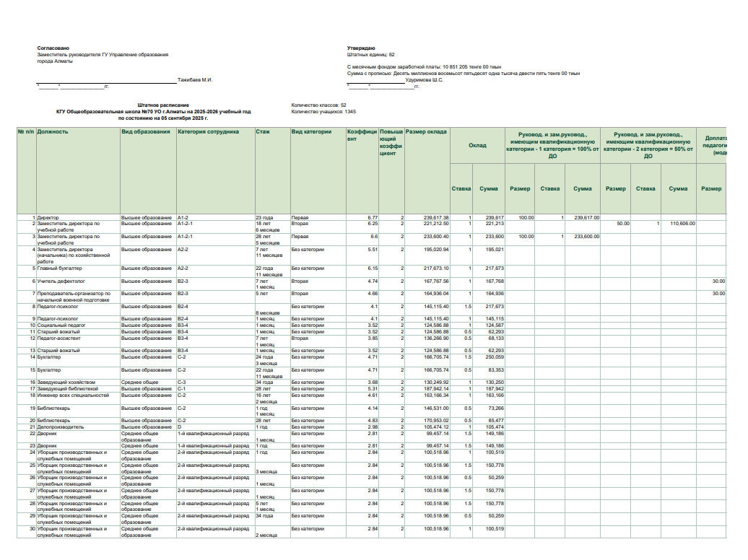Click the 'Делопроизводитель' position cell
The image size is (748, 560).
click(x=61, y=427)
